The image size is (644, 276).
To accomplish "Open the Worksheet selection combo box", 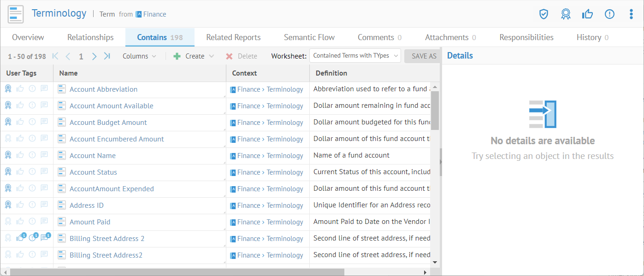I will [x=354, y=56].
